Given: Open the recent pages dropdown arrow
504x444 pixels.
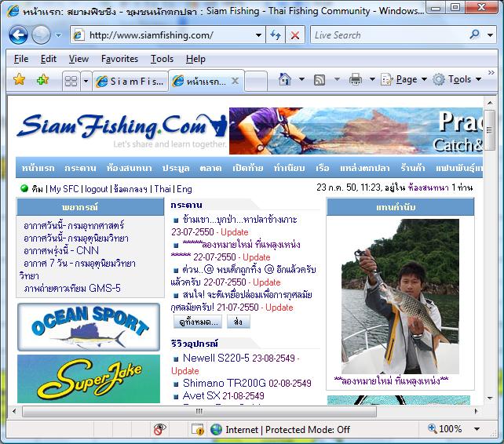Looking at the screenshot, I should (58, 35).
